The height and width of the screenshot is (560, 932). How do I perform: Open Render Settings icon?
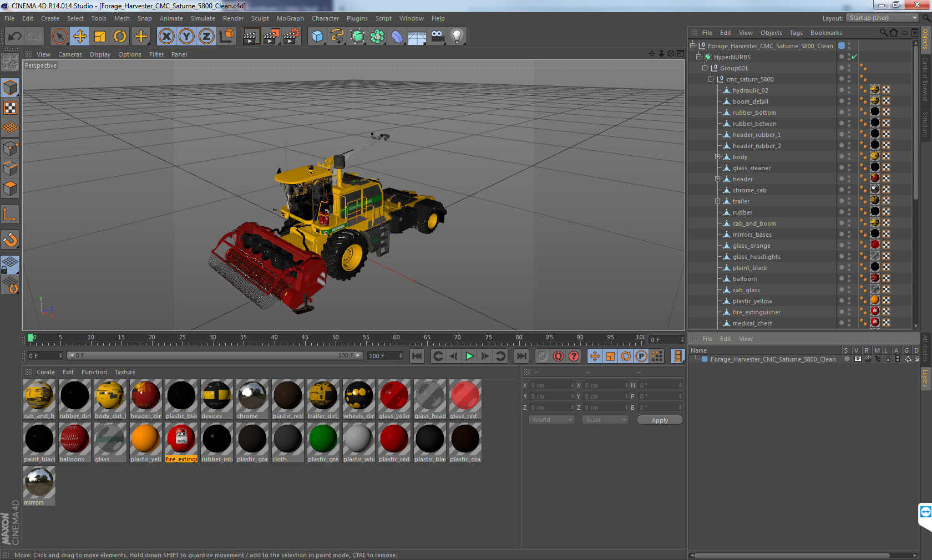(292, 37)
